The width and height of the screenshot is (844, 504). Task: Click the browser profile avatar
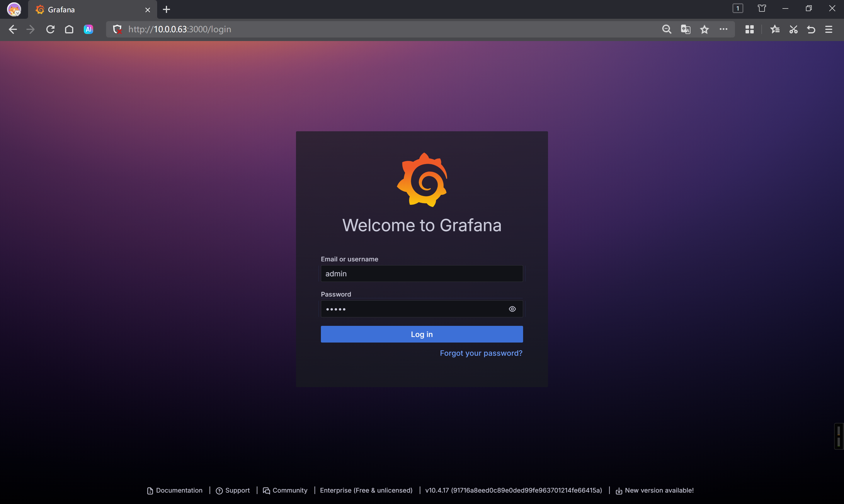point(14,9)
